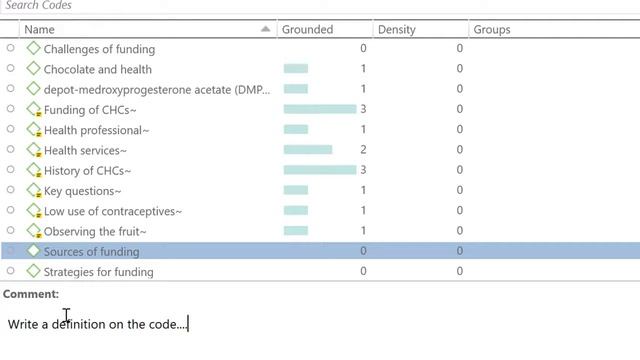This screenshot has width=640, height=360.
Task: Click into the comment text 'Write a definition on the code...'
Action: pyautogui.click(x=98, y=324)
